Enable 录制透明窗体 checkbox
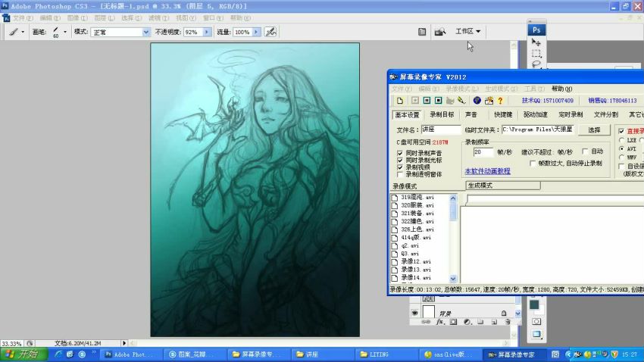Image resolution: width=644 pixels, height=362 pixels. tap(400, 174)
